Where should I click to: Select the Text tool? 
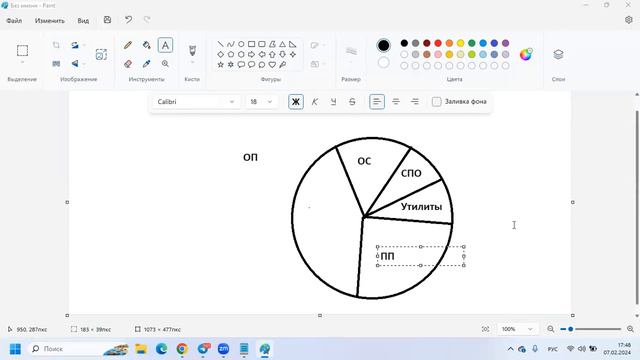pyautogui.click(x=165, y=45)
